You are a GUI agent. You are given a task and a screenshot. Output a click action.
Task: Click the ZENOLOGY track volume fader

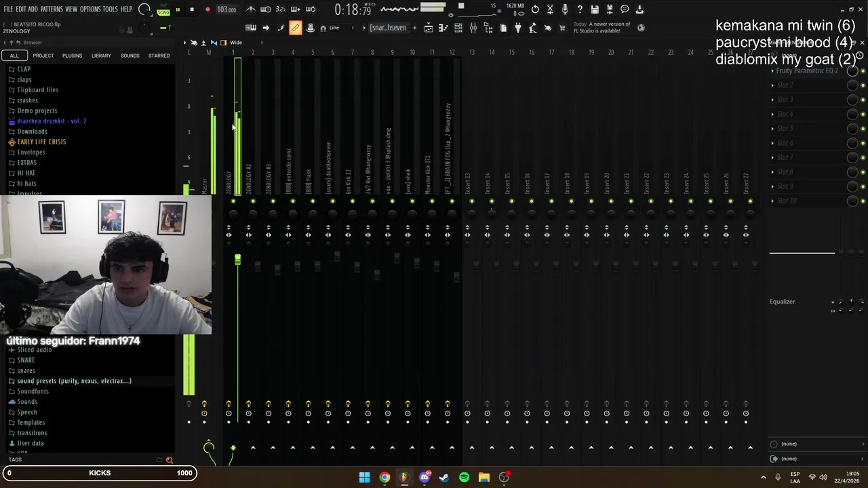237,260
